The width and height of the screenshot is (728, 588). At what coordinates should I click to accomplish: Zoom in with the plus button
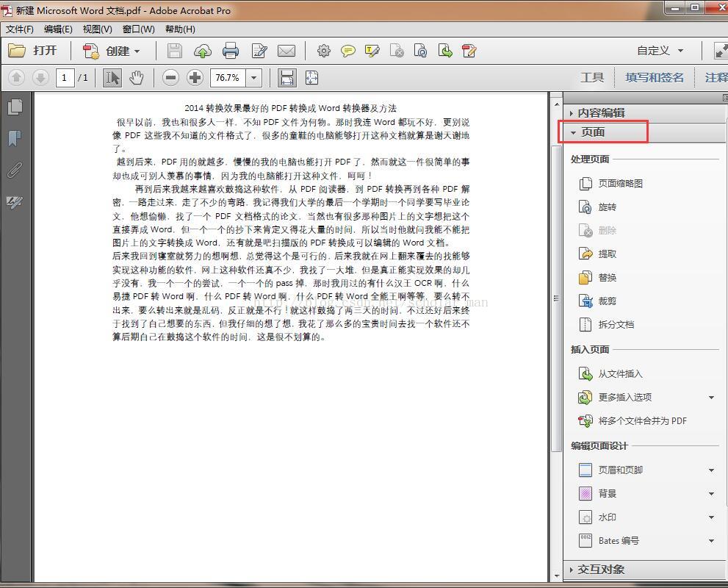pos(195,78)
